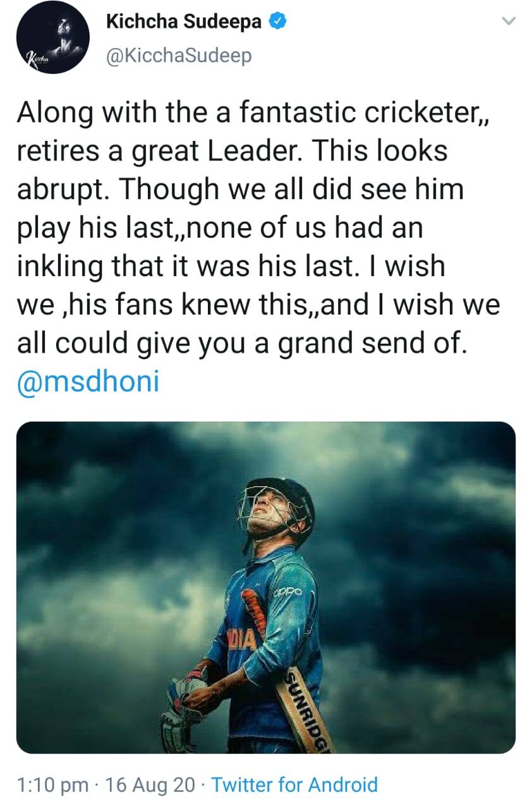Viewport: 532px width, 809px height.
Task: Open Kichcha Sudeepa's profile avatar
Action: tap(53, 37)
